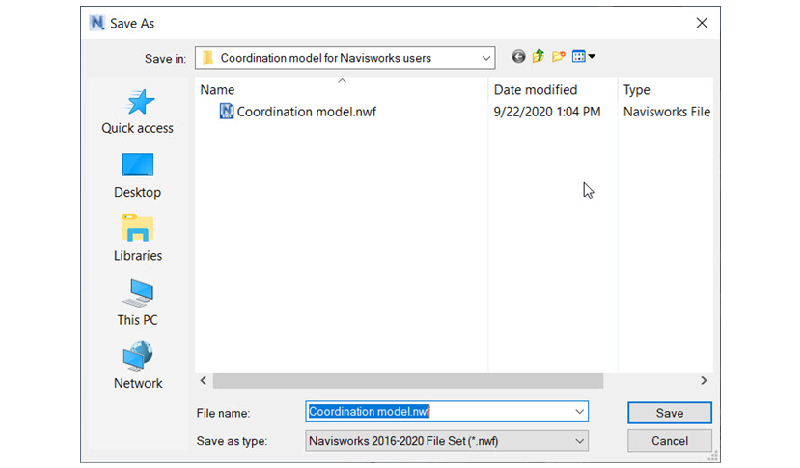
Task: Open Quick access location
Action: click(137, 111)
